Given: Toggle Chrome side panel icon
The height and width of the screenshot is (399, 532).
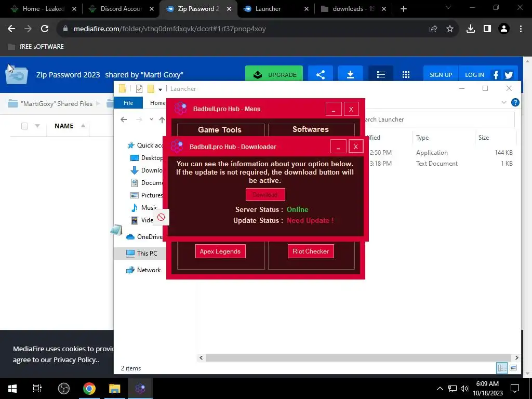Looking at the screenshot, I should [487, 29].
